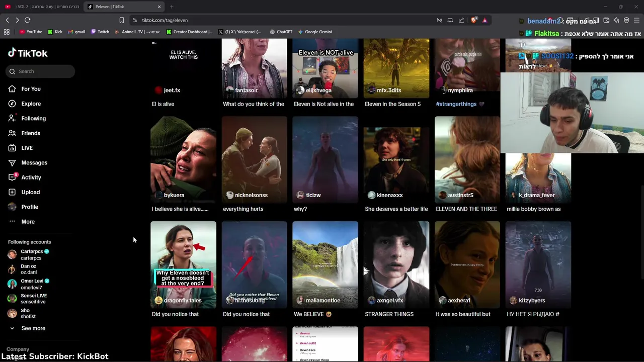
Task: Open the X Yairjsensei bookmark
Action: click(239, 32)
